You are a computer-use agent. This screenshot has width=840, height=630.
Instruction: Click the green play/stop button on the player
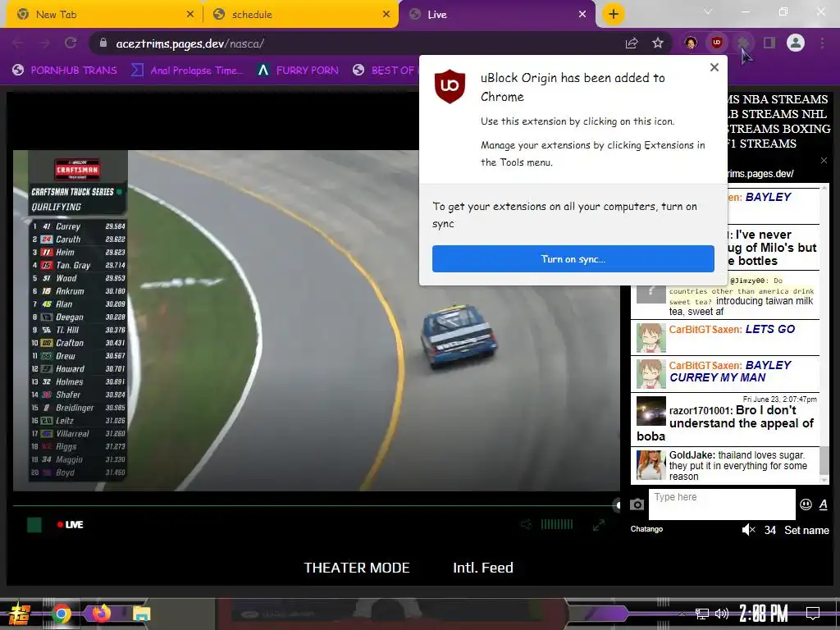point(34,524)
